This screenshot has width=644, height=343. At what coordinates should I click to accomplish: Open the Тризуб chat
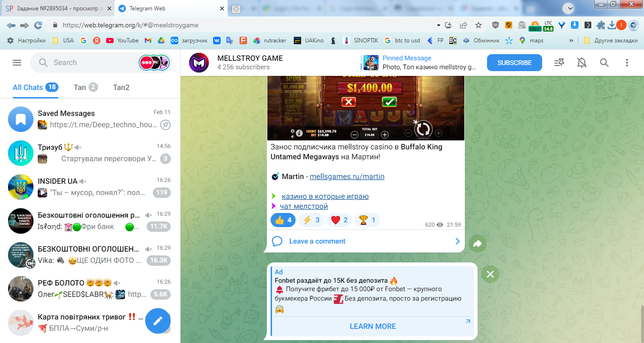click(x=90, y=153)
